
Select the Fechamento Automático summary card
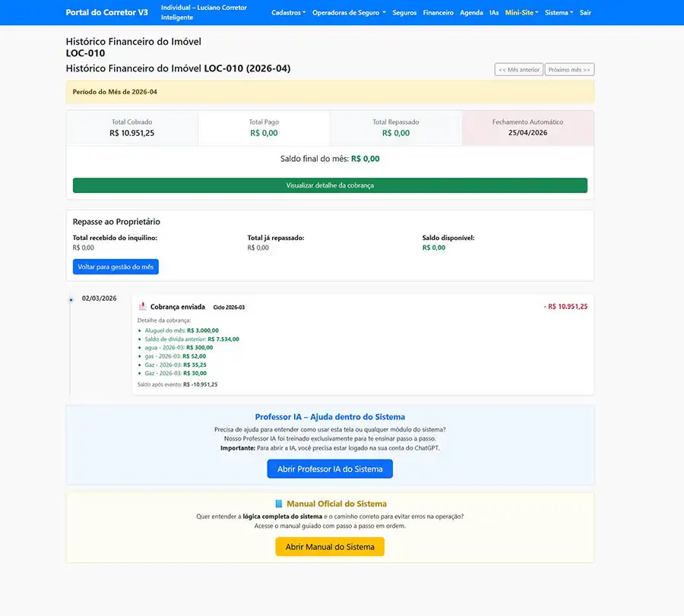[x=527, y=128]
